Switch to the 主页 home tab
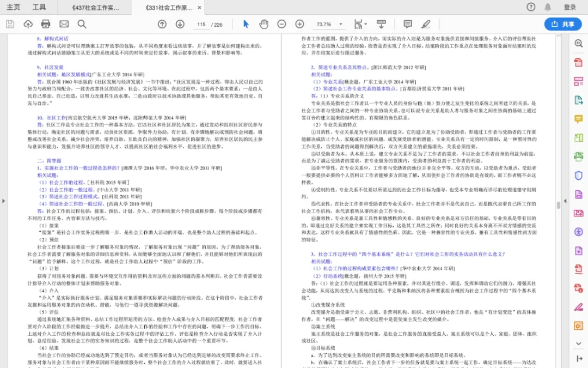 14,7
